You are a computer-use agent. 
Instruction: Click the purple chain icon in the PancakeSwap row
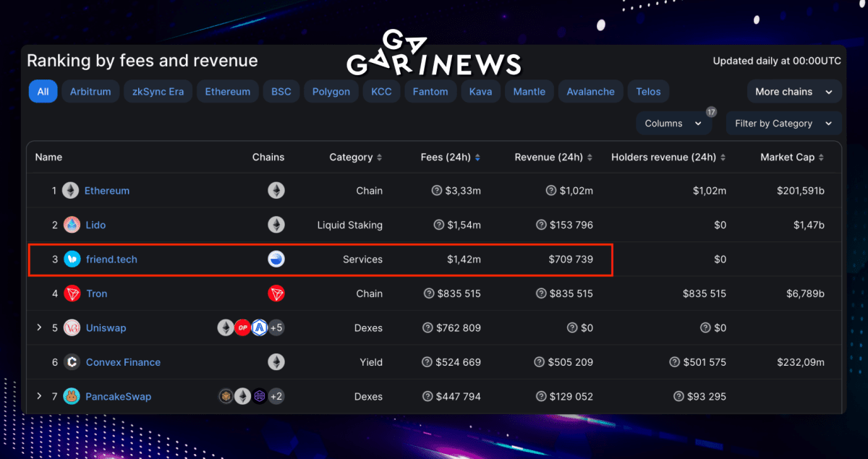(260, 396)
